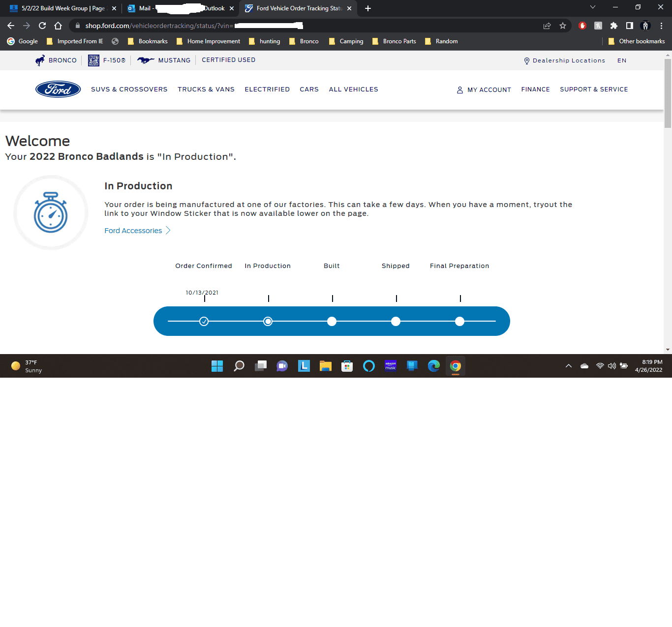Open the clock showing 8:19 PM
Screen dimensions: 672x627
(x=648, y=366)
